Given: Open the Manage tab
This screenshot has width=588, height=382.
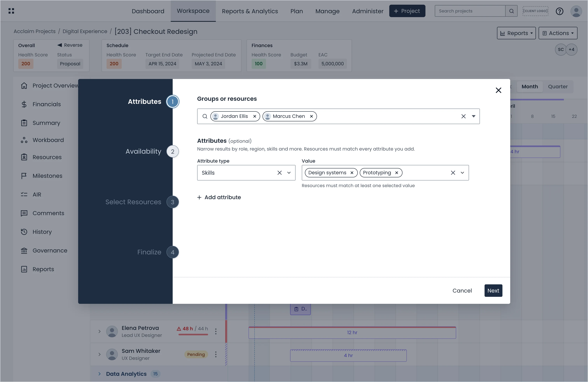Looking at the screenshot, I should 327,11.
